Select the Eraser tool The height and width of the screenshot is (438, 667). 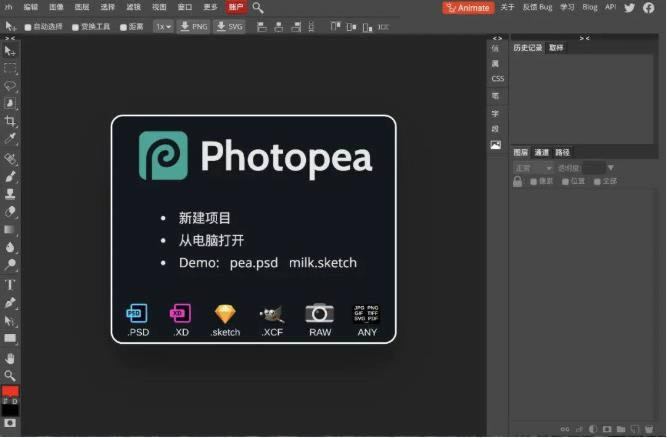click(9, 211)
